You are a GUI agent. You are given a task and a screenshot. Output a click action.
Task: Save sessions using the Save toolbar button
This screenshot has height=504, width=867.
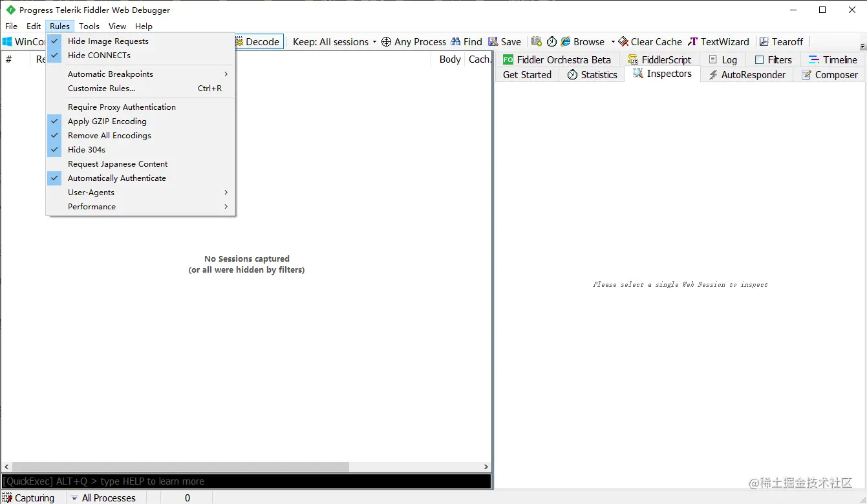pos(505,42)
